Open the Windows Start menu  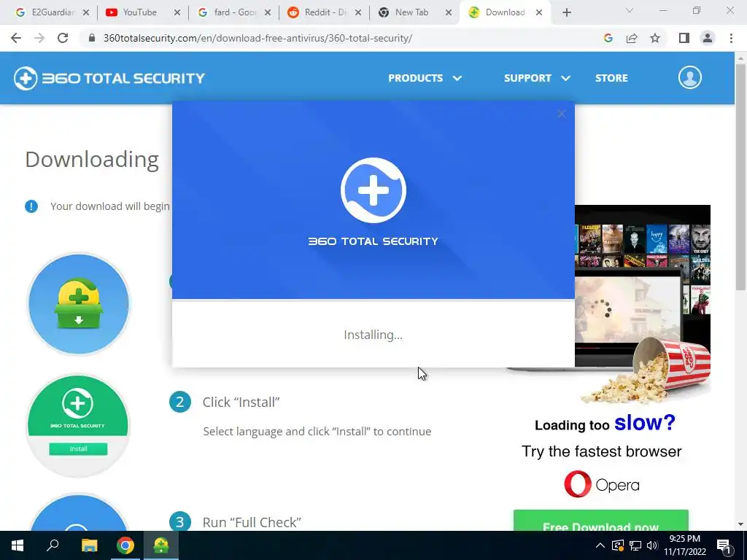(x=18, y=545)
